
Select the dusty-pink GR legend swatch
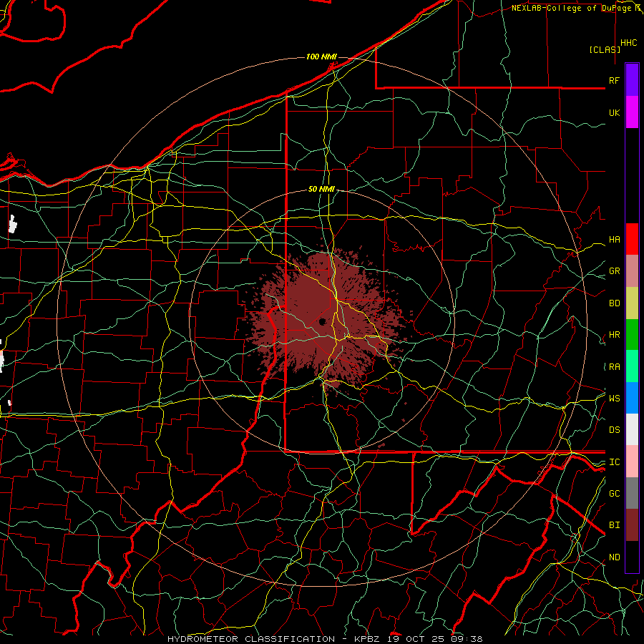(632, 270)
